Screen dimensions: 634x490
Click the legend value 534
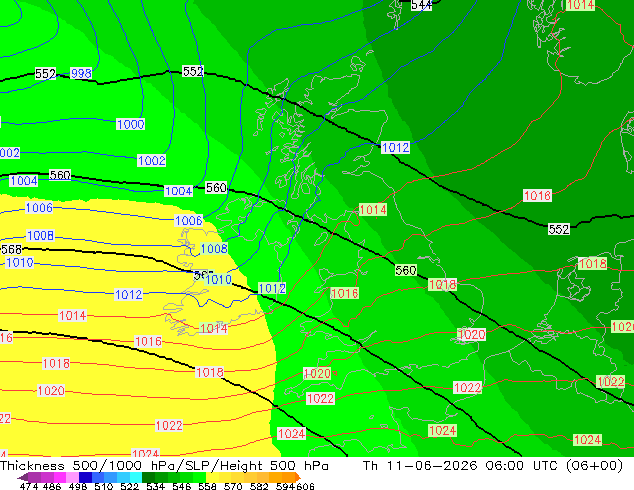[155, 486]
